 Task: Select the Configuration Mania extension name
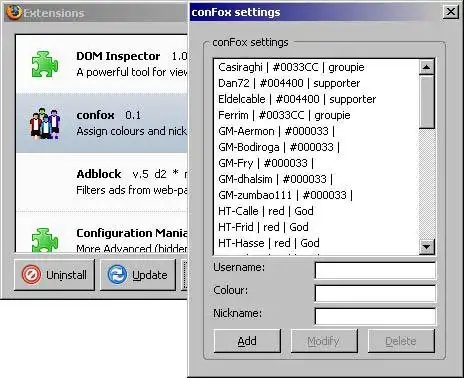pyautogui.click(x=132, y=233)
